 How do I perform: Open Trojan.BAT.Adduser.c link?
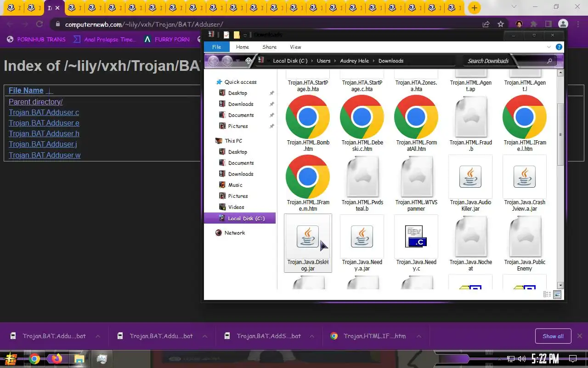tap(44, 112)
